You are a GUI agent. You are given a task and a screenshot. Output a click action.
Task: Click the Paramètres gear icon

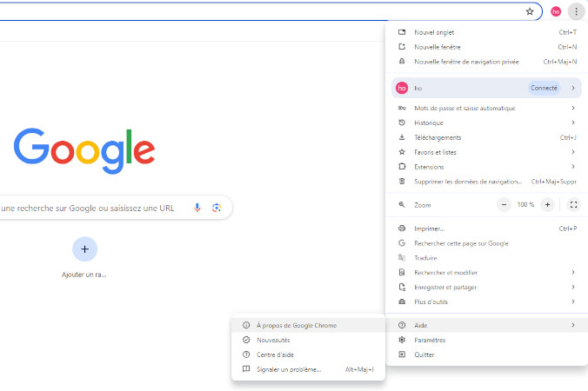pos(402,340)
